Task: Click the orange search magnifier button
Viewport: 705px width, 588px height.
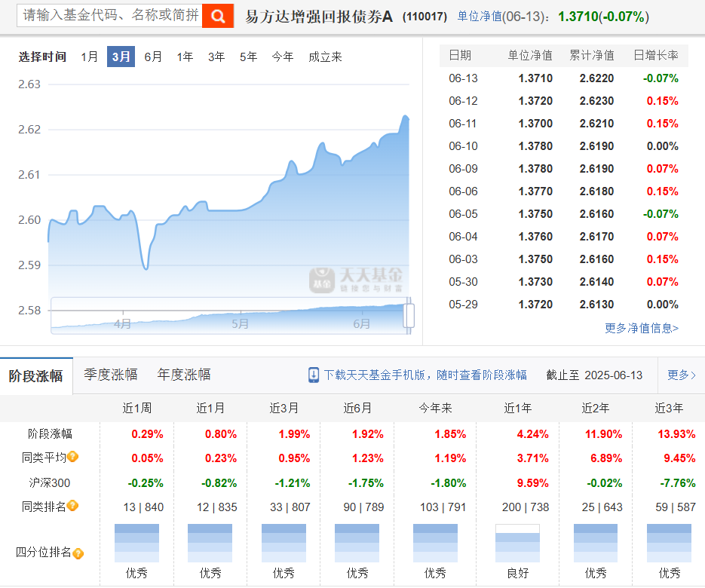Action: [x=218, y=16]
